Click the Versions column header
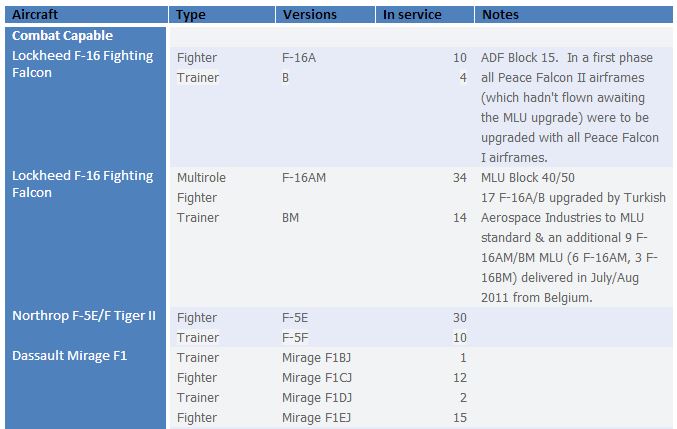Screen dimensions: 677x429 (x=310, y=15)
